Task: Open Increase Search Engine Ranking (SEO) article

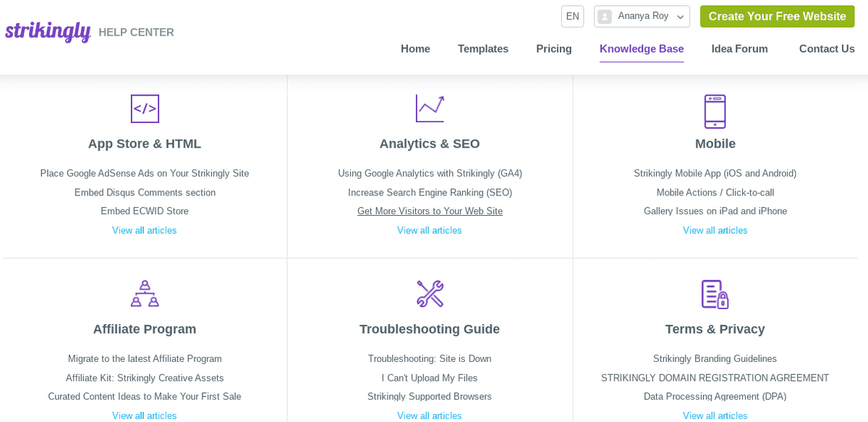Action: click(430, 193)
